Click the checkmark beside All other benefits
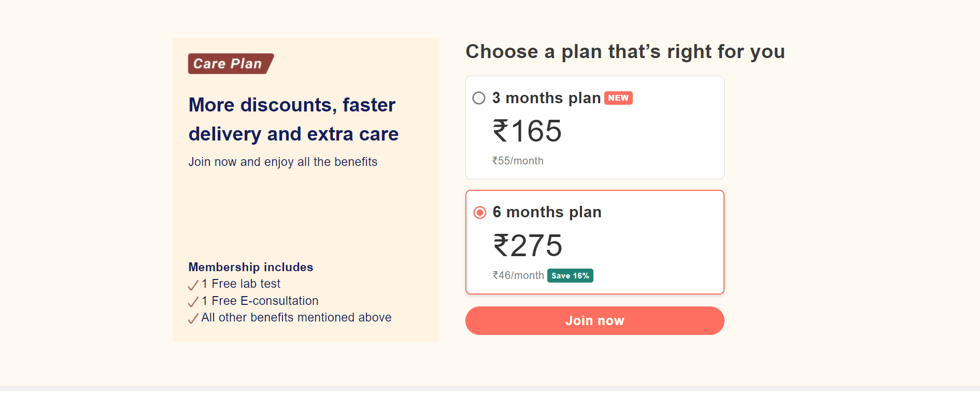The width and height of the screenshot is (980, 406). 193,318
